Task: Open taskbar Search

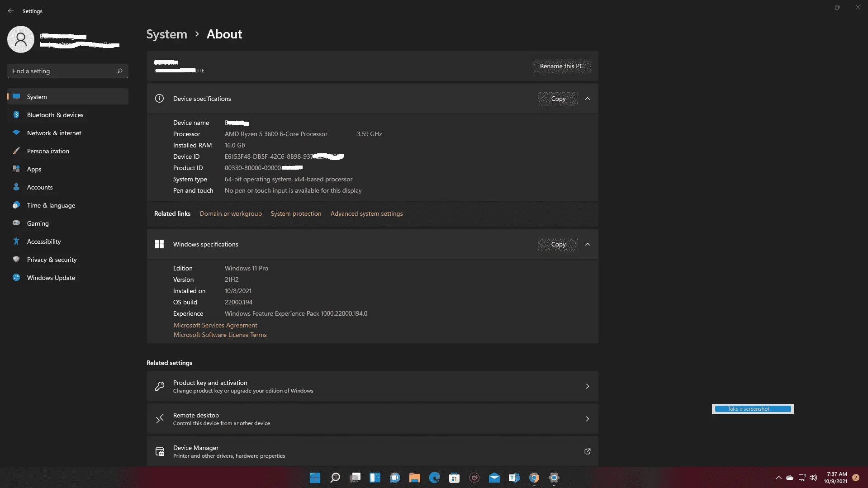Action: click(335, 478)
